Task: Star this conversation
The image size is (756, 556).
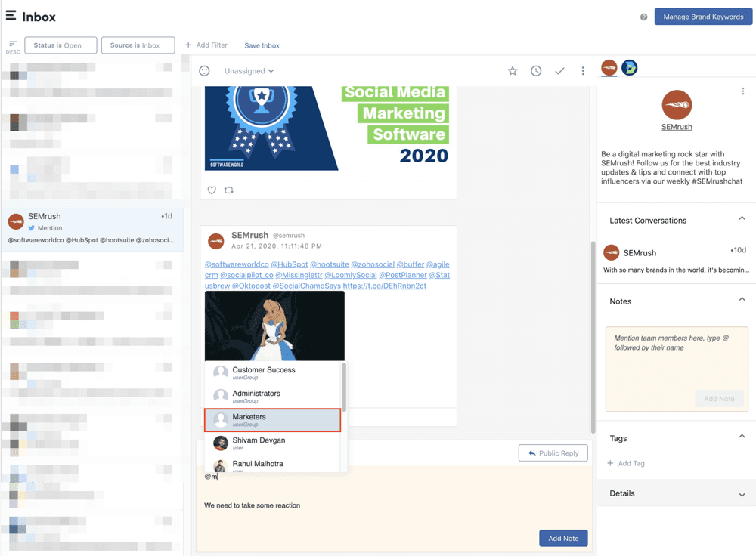Action: click(513, 71)
